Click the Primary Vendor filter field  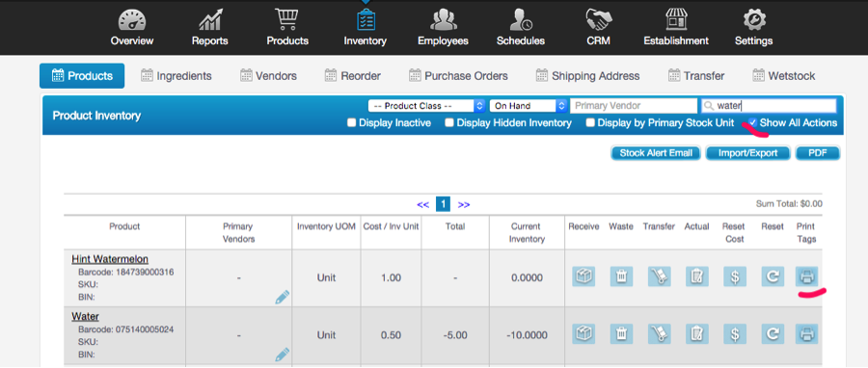click(x=634, y=106)
